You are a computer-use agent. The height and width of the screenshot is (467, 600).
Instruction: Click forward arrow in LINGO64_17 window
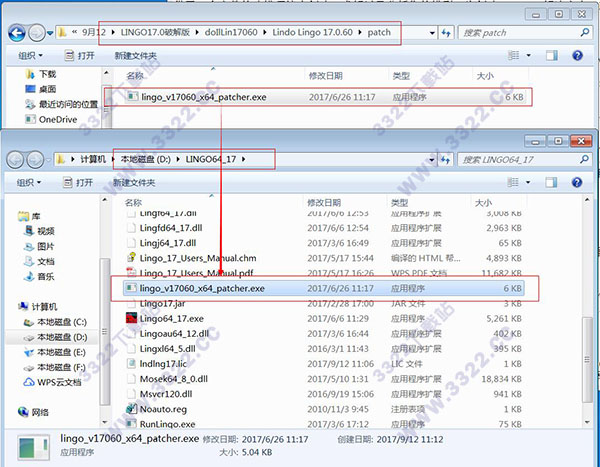(x=35, y=160)
